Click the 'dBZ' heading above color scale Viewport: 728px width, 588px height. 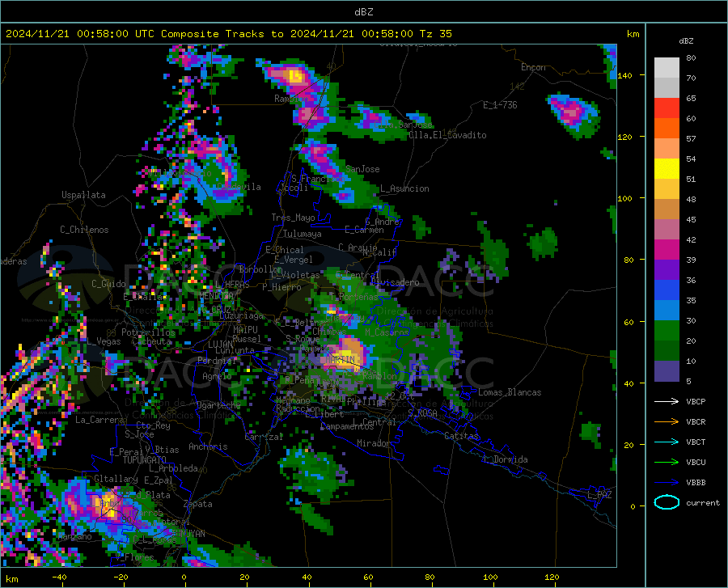(x=686, y=40)
